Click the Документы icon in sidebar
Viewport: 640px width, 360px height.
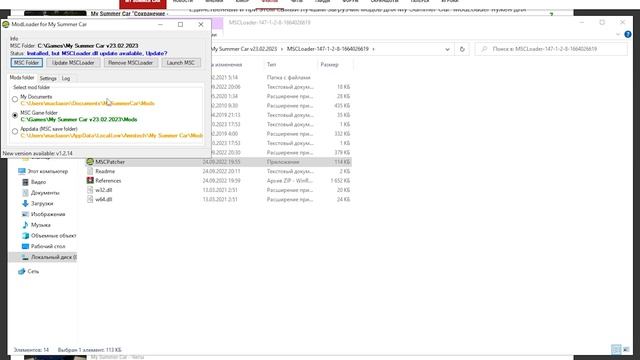click(x=25, y=193)
